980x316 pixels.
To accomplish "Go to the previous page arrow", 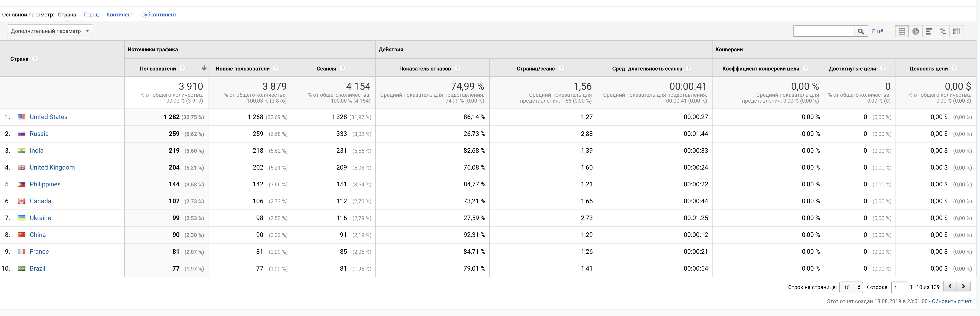I will click(950, 286).
